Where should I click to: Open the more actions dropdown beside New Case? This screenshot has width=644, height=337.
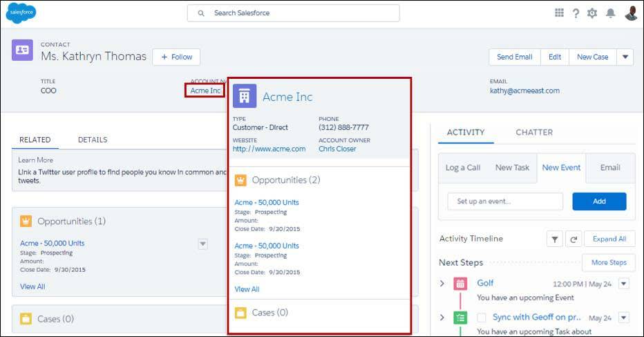pyautogui.click(x=625, y=57)
